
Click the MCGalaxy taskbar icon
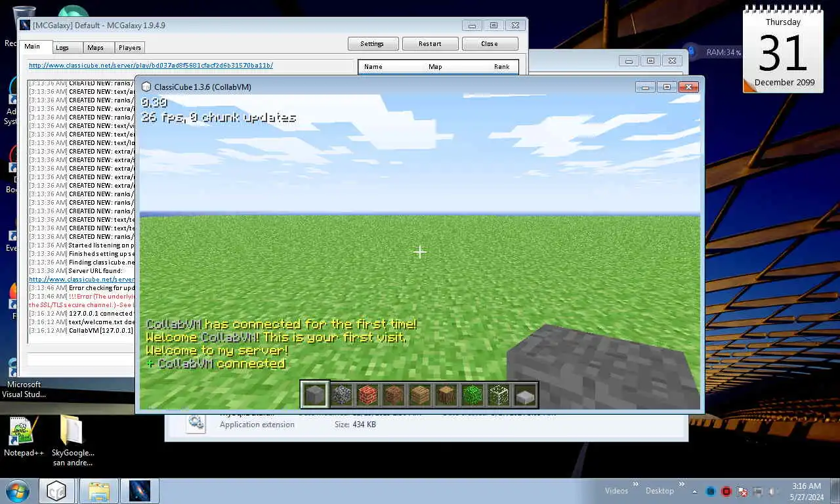click(139, 491)
